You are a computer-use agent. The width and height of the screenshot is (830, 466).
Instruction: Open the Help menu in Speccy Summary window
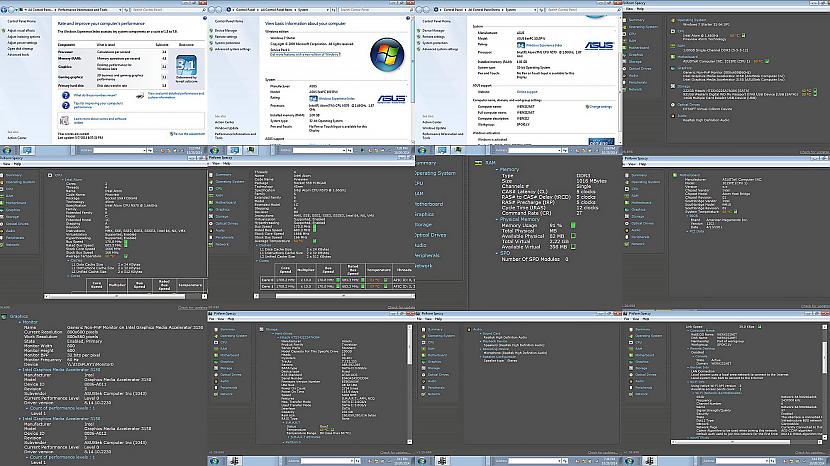coord(640,9)
